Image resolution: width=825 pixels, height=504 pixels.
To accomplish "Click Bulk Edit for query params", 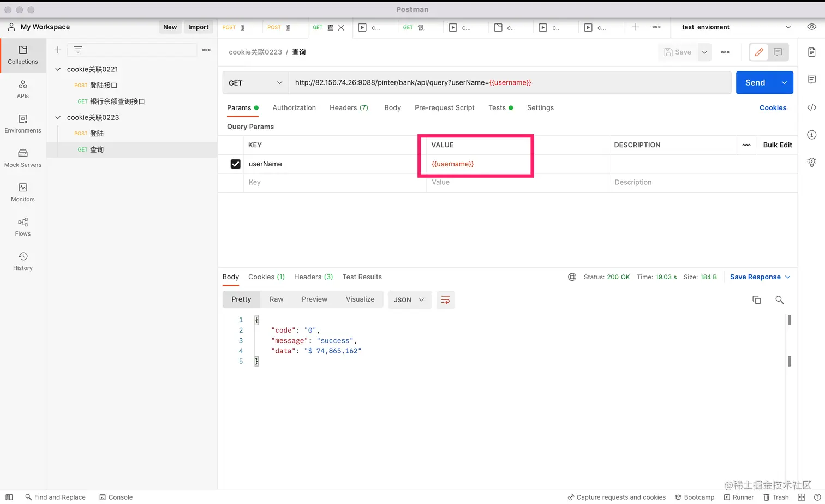I will pos(778,145).
